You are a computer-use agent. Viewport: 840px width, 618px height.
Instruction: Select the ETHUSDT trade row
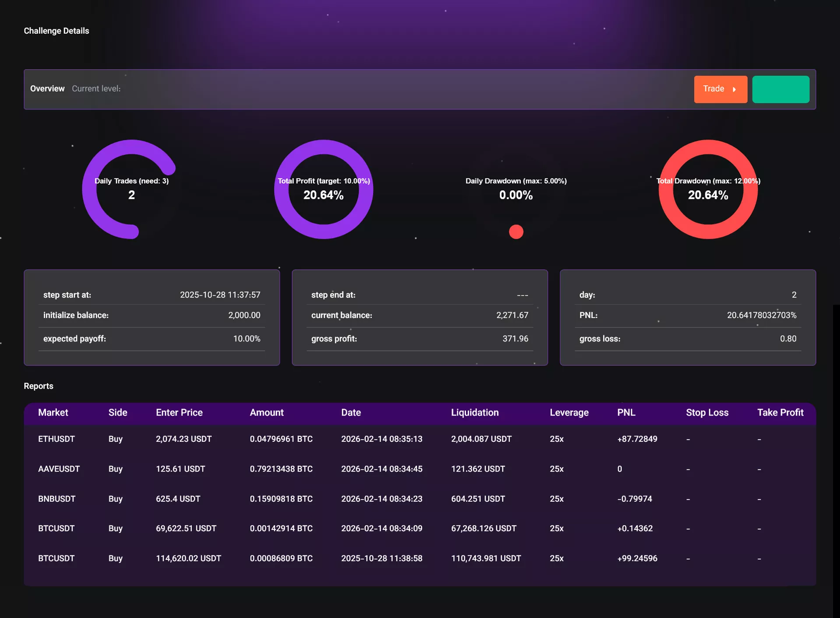pos(56,439)
